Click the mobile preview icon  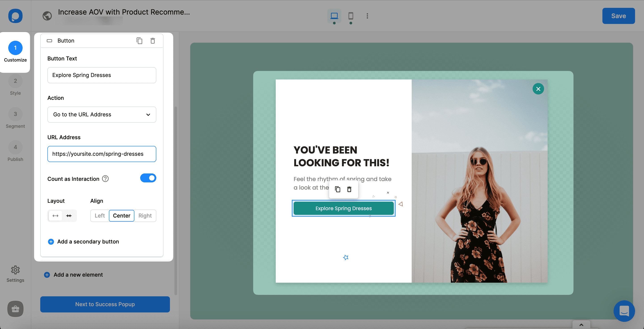pos(350,16)
